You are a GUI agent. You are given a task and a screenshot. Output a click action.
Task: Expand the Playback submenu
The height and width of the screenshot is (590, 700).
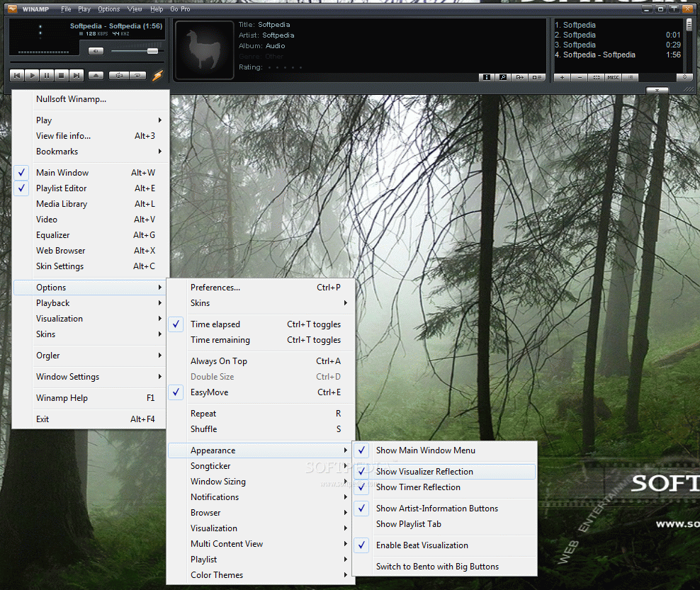tap(91, 303)
